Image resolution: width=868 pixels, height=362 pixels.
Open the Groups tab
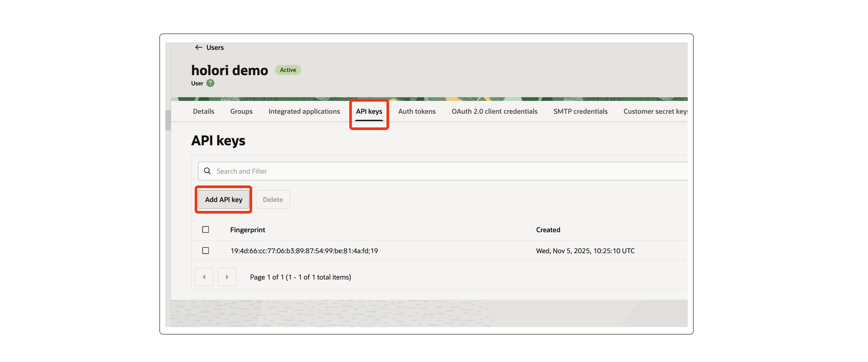241,111
